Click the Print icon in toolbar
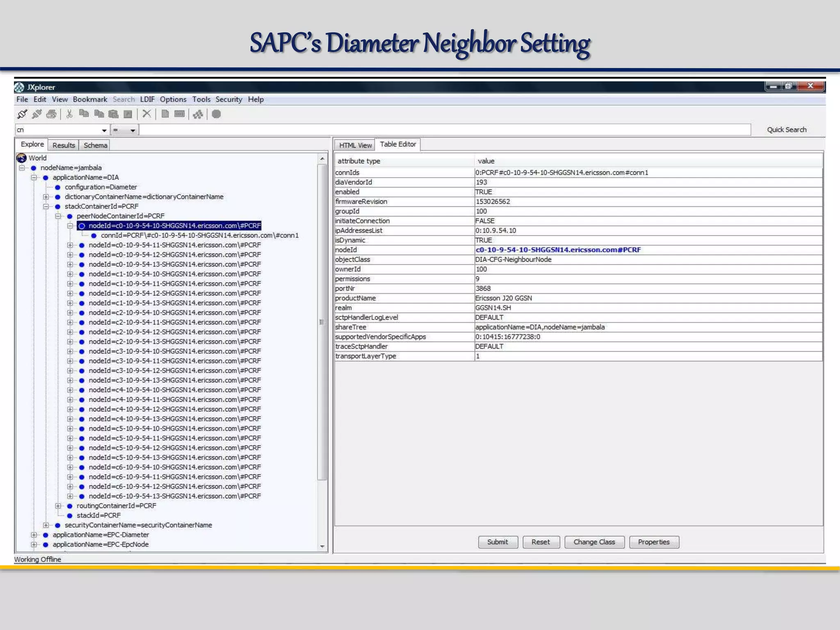The height and width of the screenshot is (630, 840). pyautogui.click(x=51, y=114)
